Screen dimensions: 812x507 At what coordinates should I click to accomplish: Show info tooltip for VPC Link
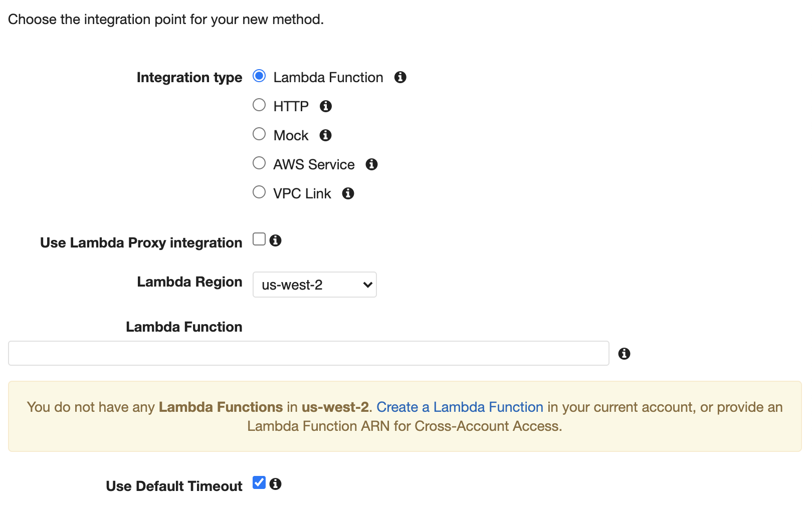pos(348,193)
